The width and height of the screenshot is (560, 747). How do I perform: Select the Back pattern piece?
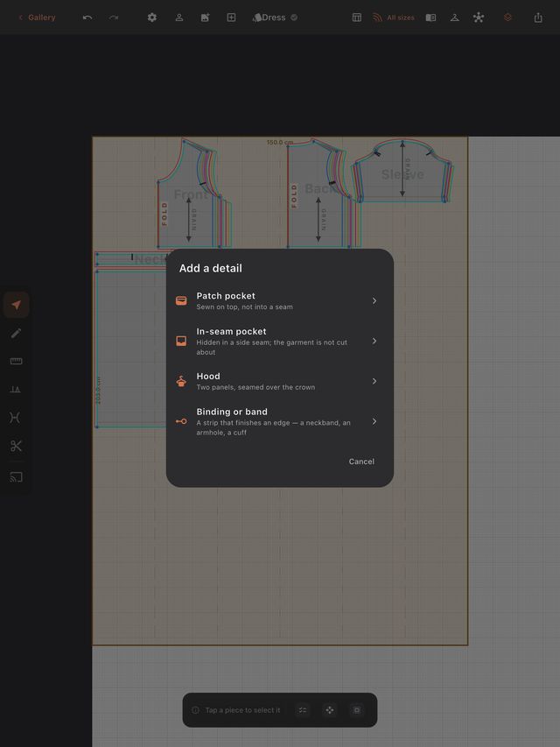[320, 189]
